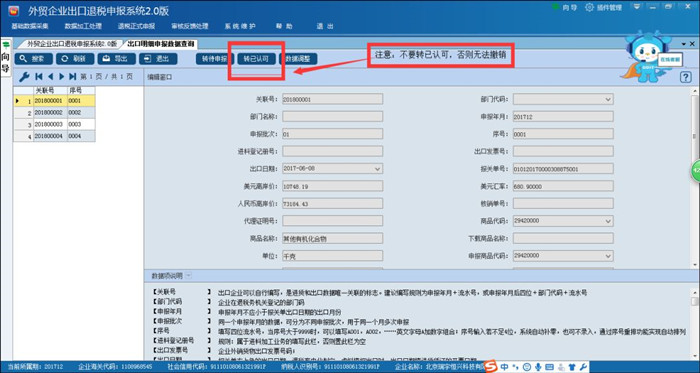Go to last page navigation icon
The width and height of the screenshot is (700, 373).
click(x=73, y=77)
